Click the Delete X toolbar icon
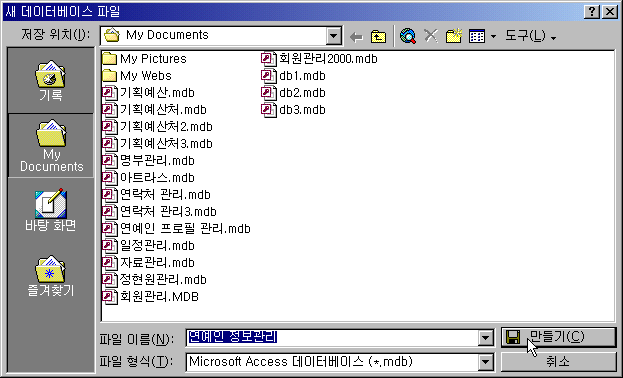The width and height of the screenshot is (623, 378). (x=431, y=36)
